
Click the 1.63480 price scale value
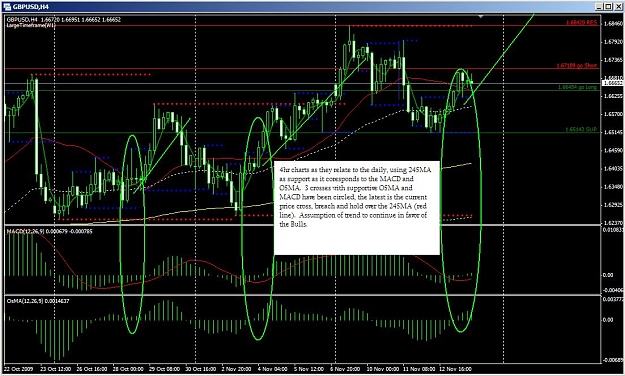(613, 187)
